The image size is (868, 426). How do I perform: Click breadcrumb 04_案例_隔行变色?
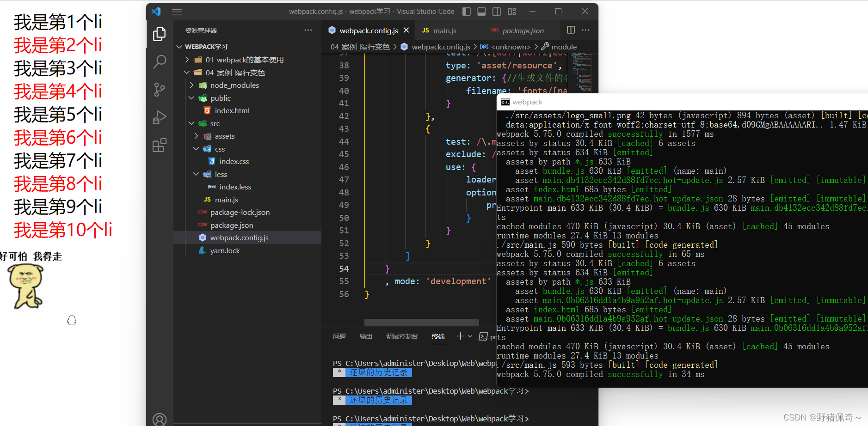360,47
